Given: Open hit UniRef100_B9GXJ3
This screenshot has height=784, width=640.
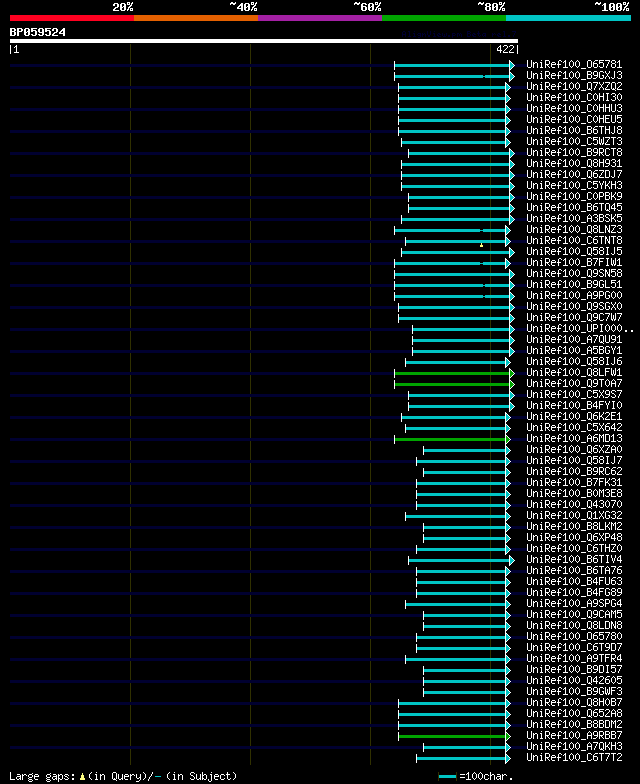Looking at the screenshot, I should [x=574, y=76].
